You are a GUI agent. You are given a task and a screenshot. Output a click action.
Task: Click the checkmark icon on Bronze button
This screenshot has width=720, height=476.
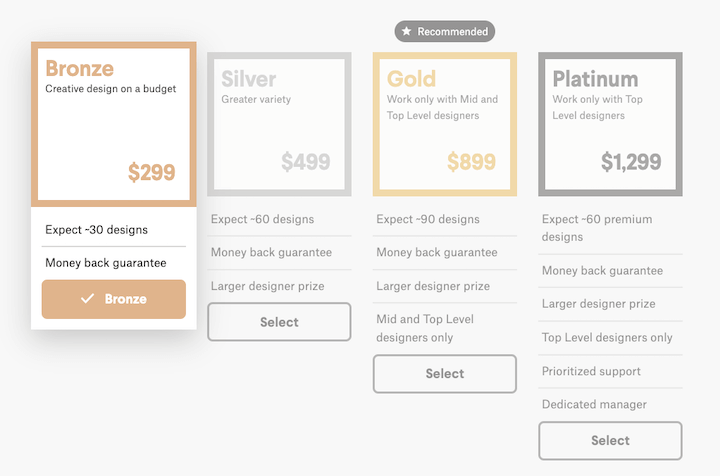(x=88, y=299)
